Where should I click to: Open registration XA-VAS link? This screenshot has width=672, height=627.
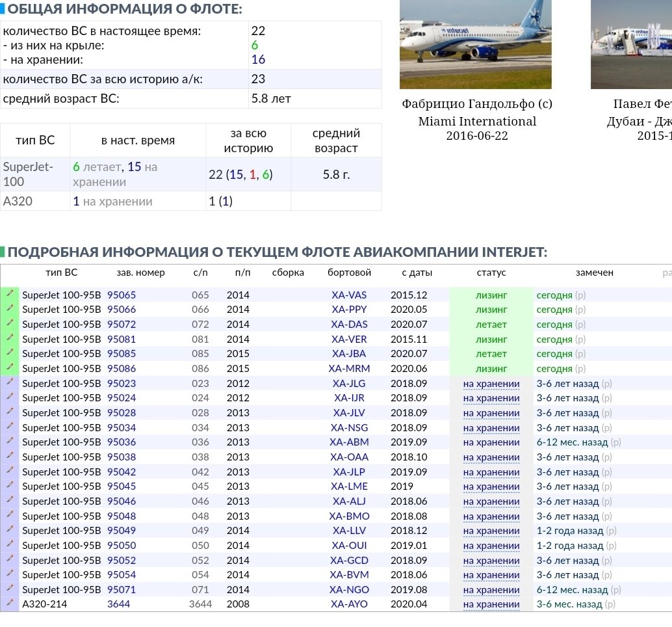coord(349,295)
